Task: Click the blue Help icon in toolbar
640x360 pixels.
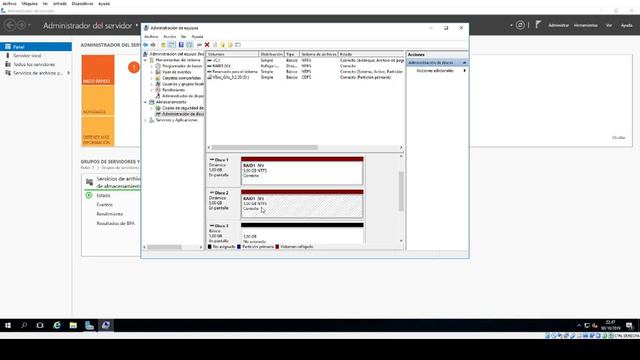Action: coord(181,45)
